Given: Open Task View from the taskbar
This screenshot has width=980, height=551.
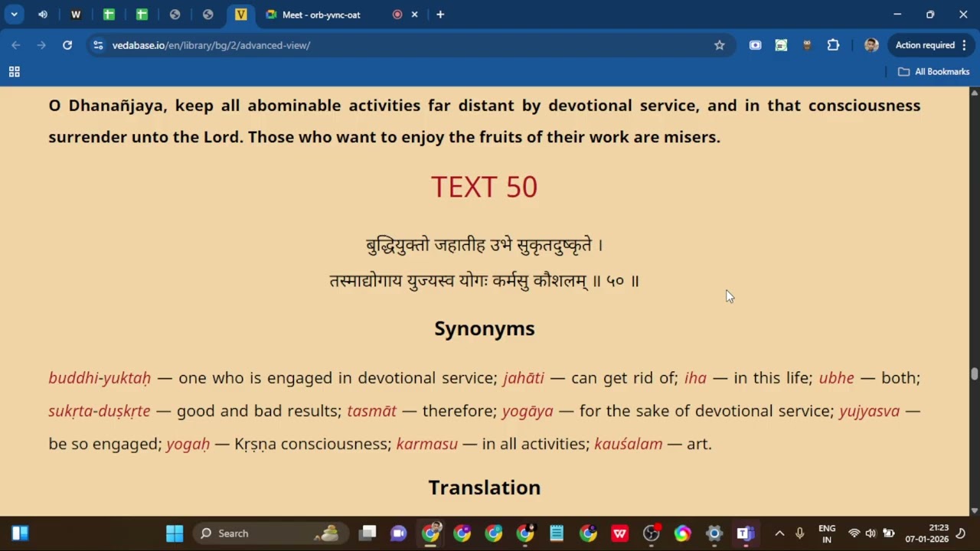Looking at the screenshot, I should point(368,533).
